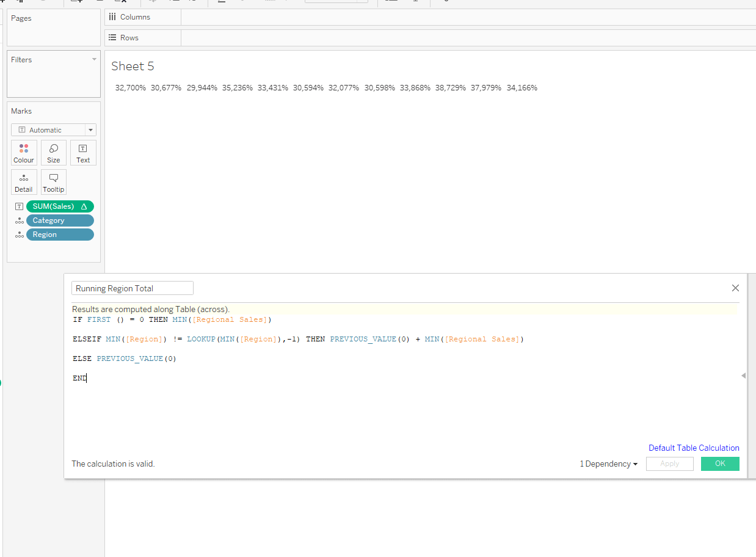Expand the function list arrow on editor edge
This screenshot has width=756, height=557.
pyautogui.click(x=743, y=376)
